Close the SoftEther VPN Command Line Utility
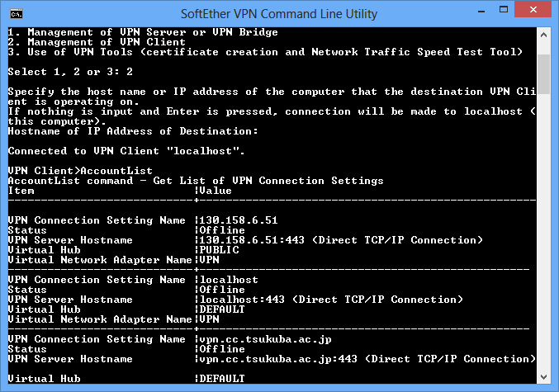559x392 pixels. click(x=533, y=9)
